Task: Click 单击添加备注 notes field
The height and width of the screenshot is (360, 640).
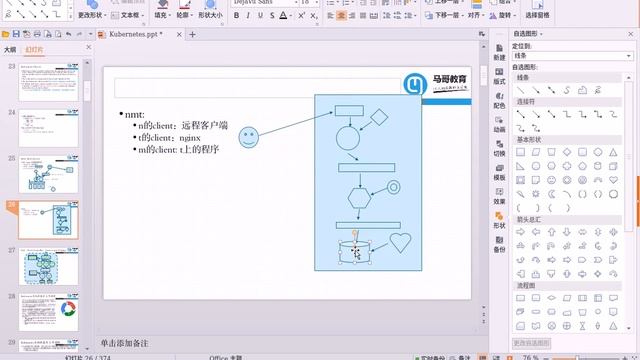Action: 124,343
